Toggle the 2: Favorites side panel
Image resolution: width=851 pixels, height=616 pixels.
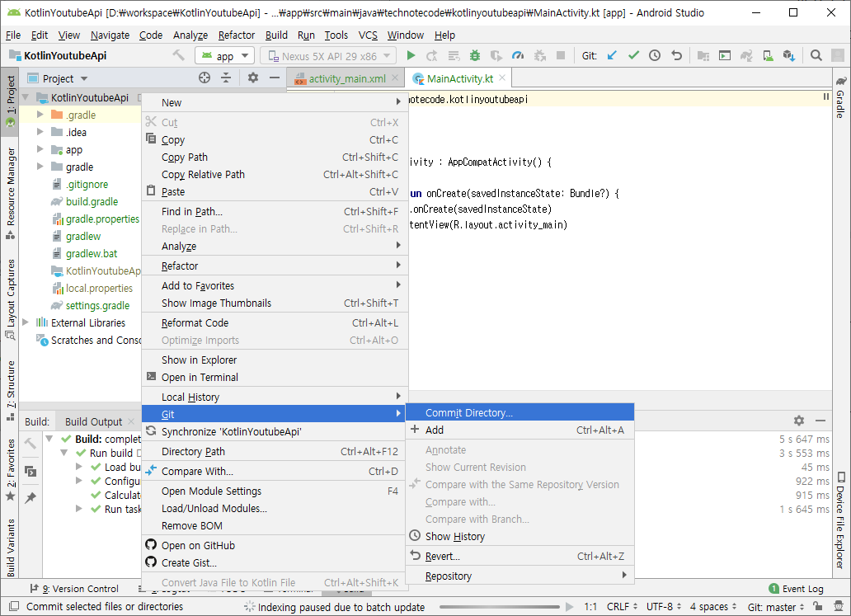click(x=11, y=470)
